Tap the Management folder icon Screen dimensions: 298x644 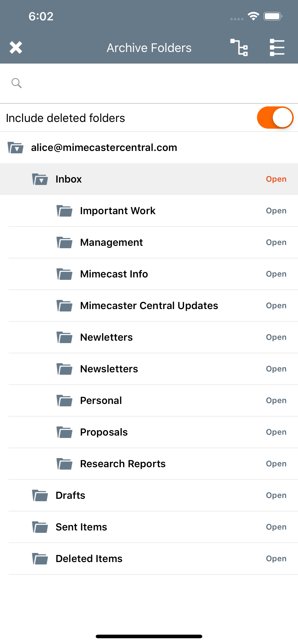coord(64,242)
